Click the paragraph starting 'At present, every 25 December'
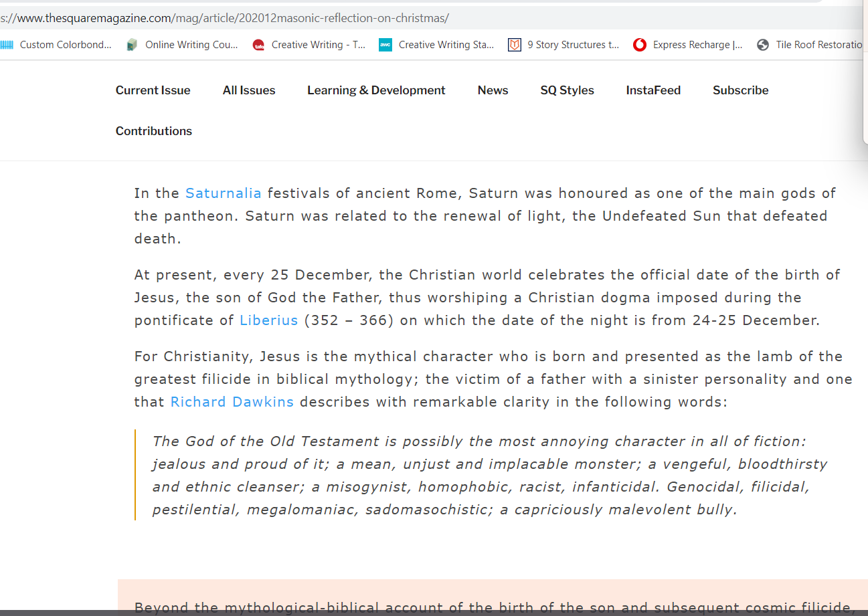 tap(487, 298)
